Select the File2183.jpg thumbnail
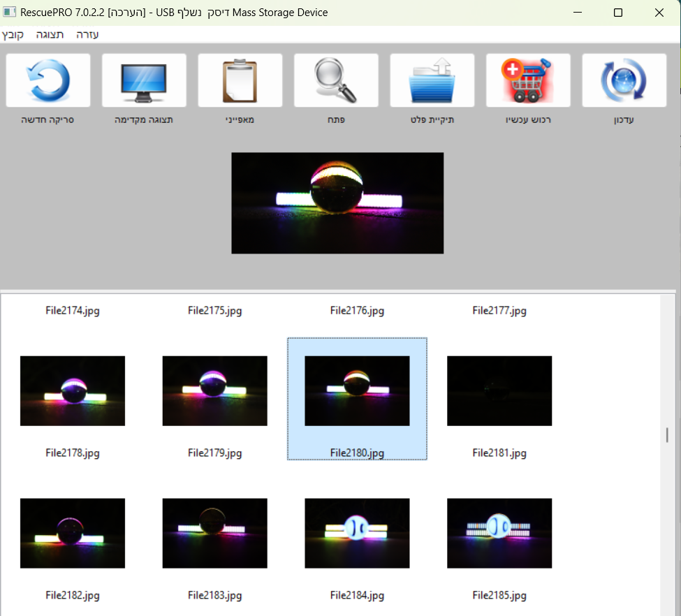 (215, 534)
